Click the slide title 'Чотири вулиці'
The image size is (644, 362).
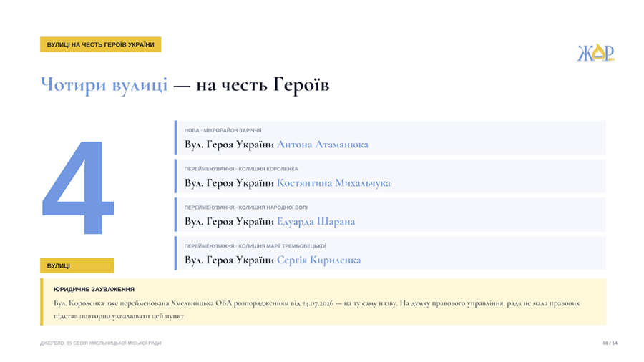pyautogui.click(x=104, y=84)
